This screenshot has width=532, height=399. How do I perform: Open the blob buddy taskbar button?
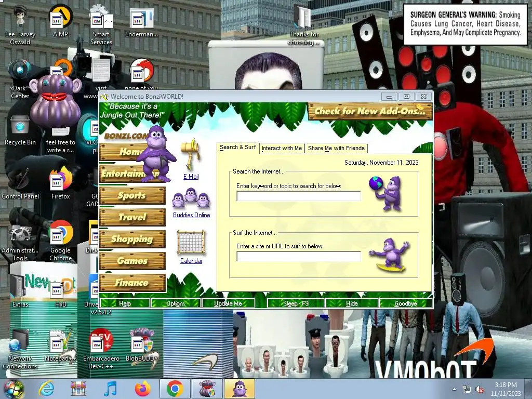[x=207, y=389]
